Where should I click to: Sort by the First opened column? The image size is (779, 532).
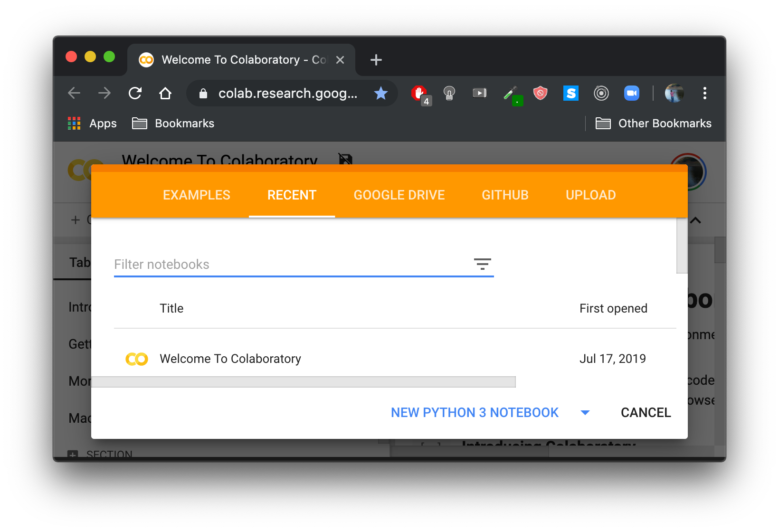tap(613, 308)
